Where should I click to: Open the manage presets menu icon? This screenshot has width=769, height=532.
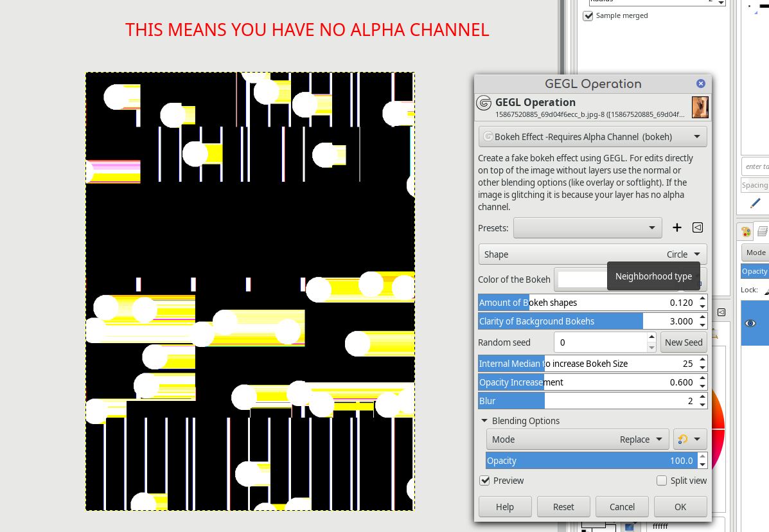pyautogui.click(x=698, y=227)
